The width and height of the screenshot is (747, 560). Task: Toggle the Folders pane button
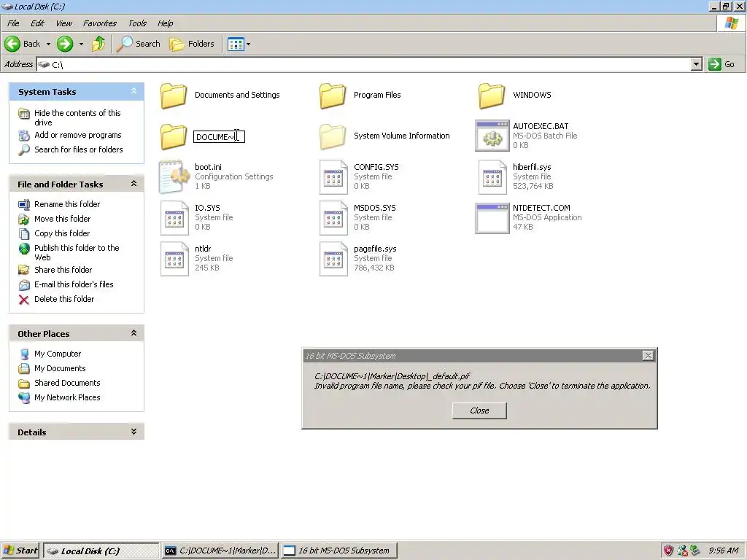[192, 44]
